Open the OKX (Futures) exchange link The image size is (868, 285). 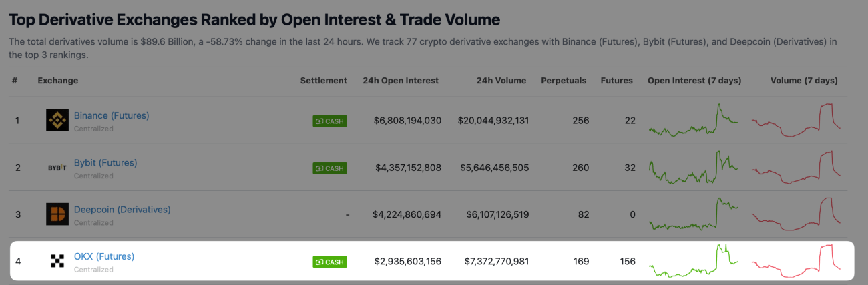click(104, 256)
